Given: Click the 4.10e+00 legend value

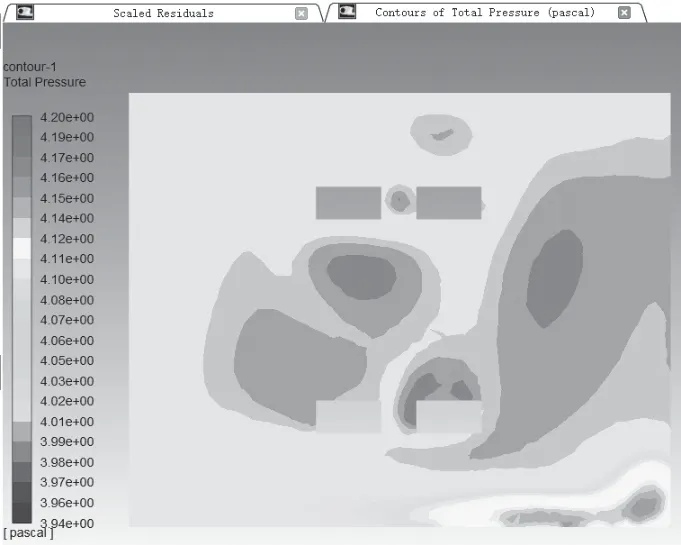Looking at the screenshot, I should coord(67,279).
